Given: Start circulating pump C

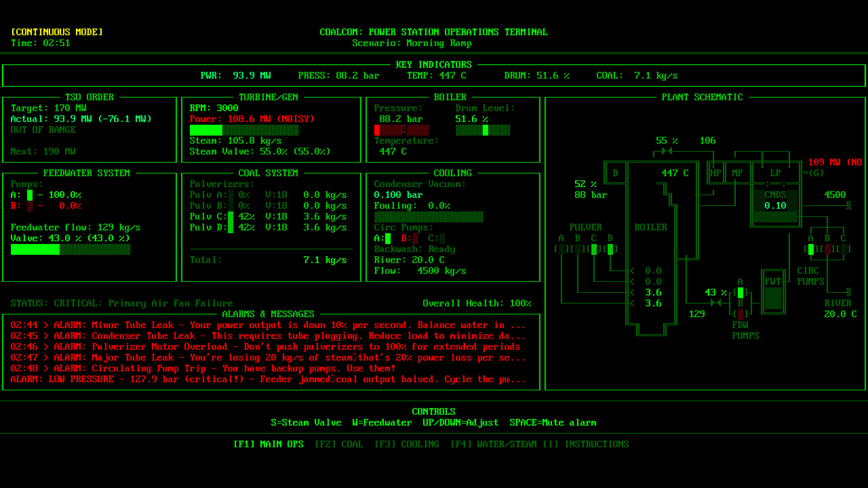Looking at the screenshot, I should pos(443,239).
